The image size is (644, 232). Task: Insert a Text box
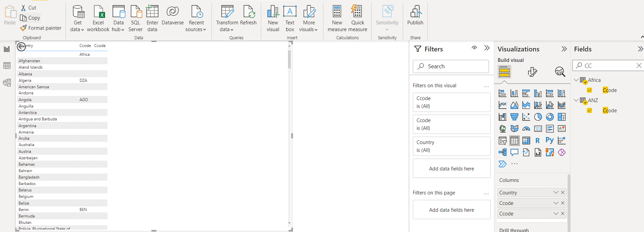290,19
